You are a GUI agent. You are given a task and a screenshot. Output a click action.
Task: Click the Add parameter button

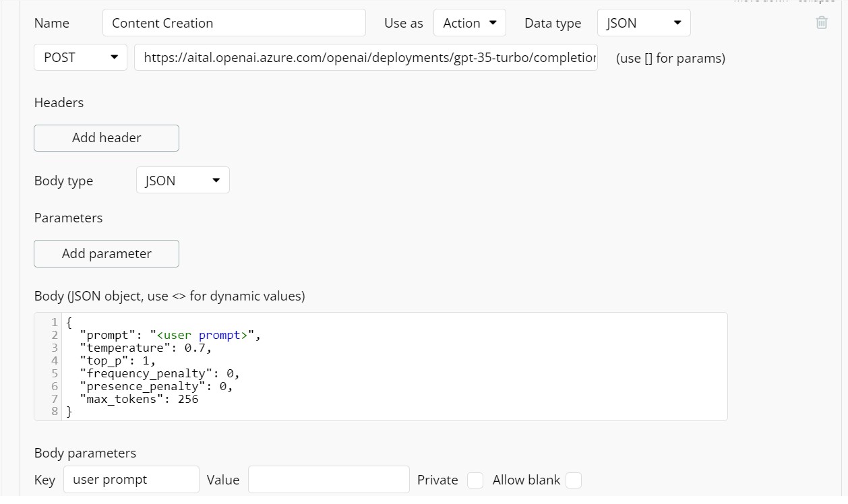click(107, 253)
